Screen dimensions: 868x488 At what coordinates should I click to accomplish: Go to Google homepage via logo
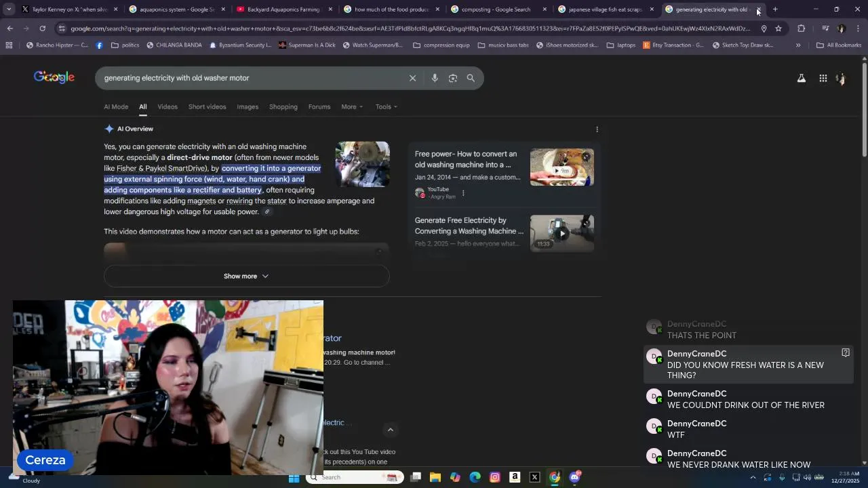click(x=54, y=77)
